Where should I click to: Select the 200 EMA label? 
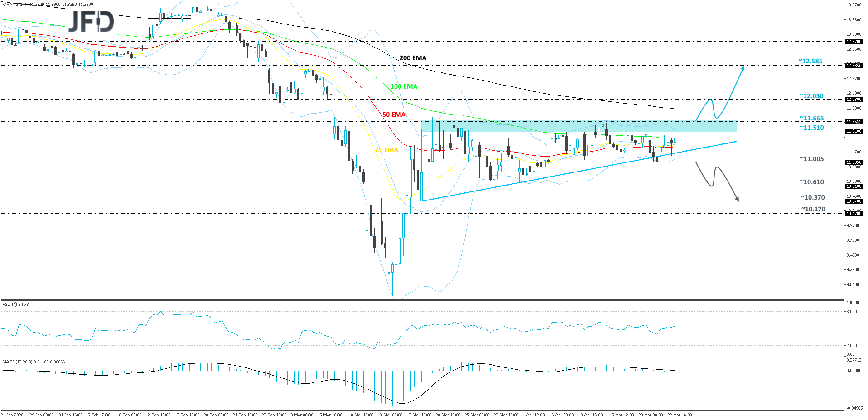(x=413, y=58)
